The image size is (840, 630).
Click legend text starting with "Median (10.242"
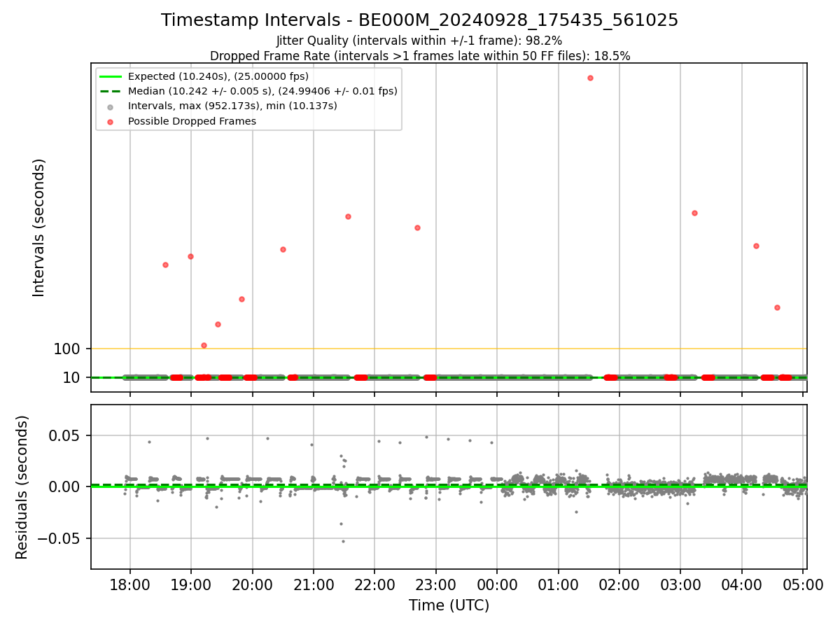(262, 91)
